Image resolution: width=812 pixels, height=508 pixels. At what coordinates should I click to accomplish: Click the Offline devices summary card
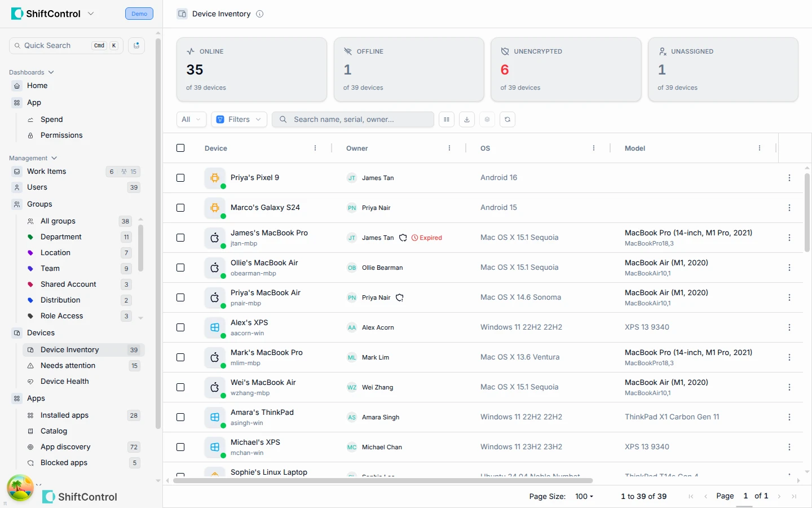click(409, 69)
